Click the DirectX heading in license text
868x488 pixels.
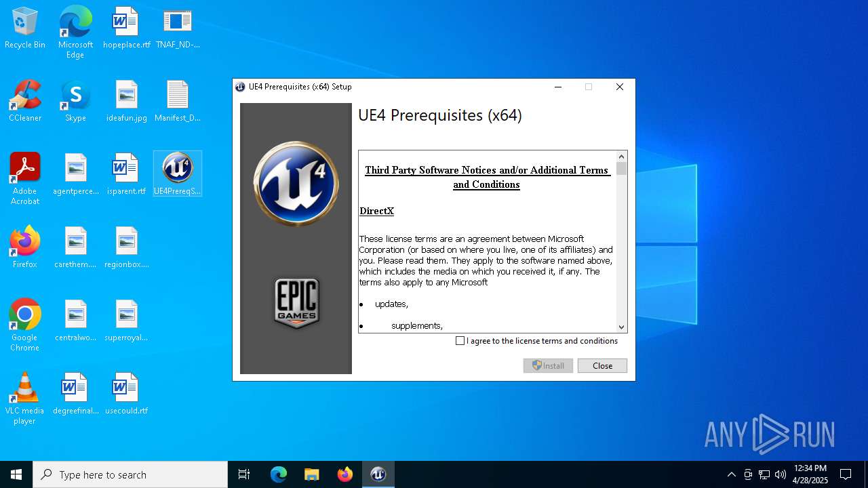pos(376,211)
